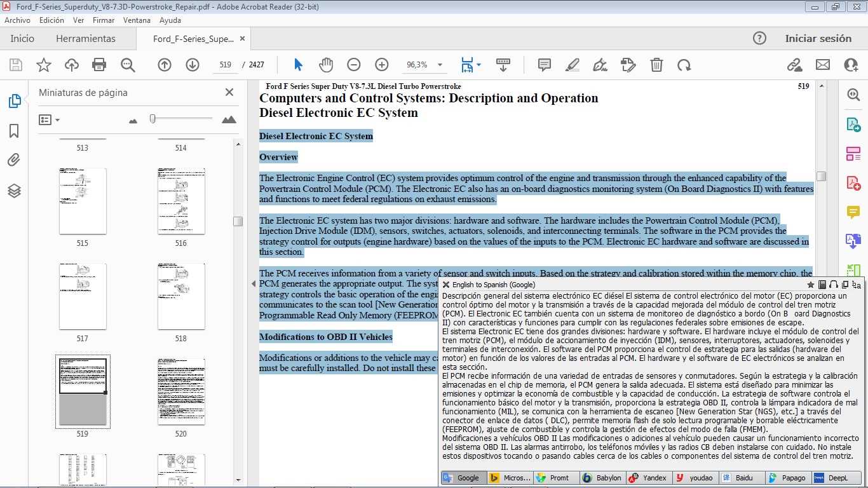Click the Iniciar sesión button
This screenshot has width=868, height=488.
(x=818, y=38)
